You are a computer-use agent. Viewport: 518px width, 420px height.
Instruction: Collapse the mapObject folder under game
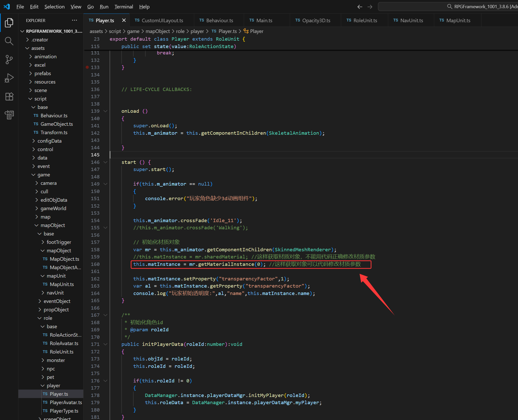point(53,225)
